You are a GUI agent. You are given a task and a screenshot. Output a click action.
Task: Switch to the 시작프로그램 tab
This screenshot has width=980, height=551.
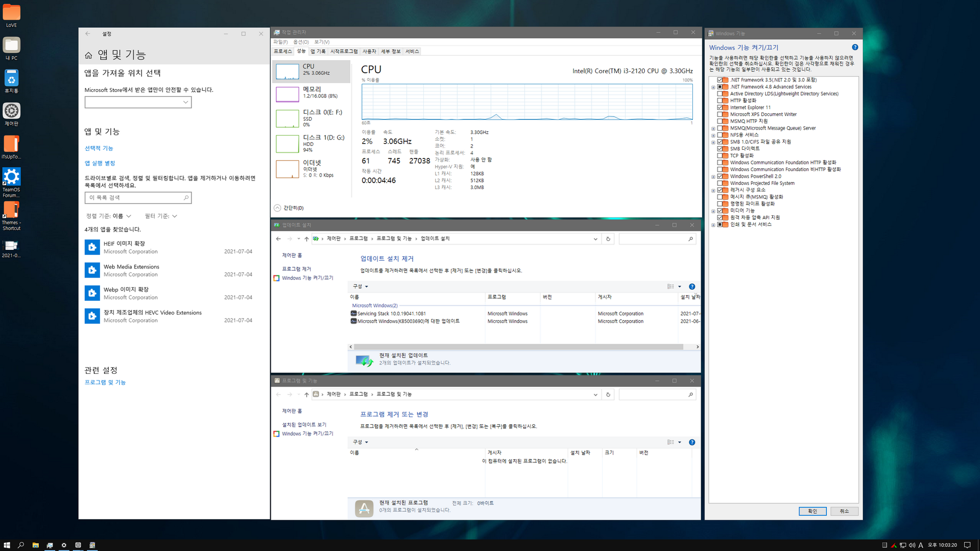(x=344, y=51)
